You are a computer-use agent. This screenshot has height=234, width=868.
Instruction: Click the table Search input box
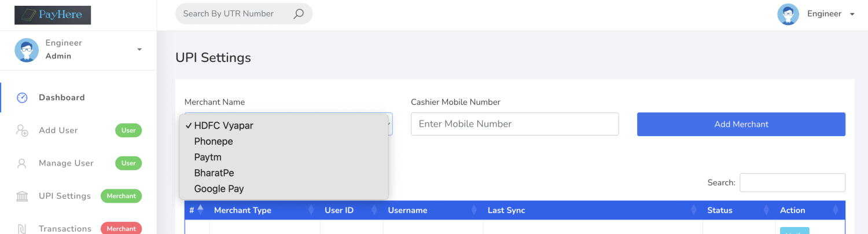tap(792, 182)
